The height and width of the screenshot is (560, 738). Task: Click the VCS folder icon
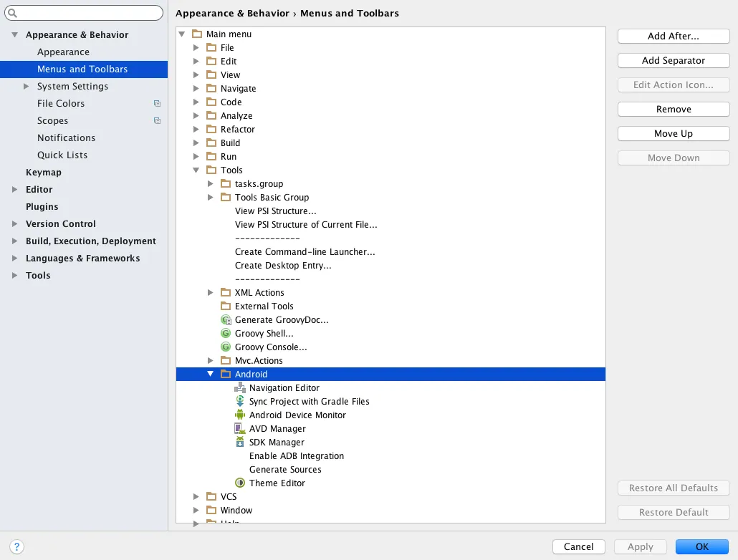tap(212, 496)
